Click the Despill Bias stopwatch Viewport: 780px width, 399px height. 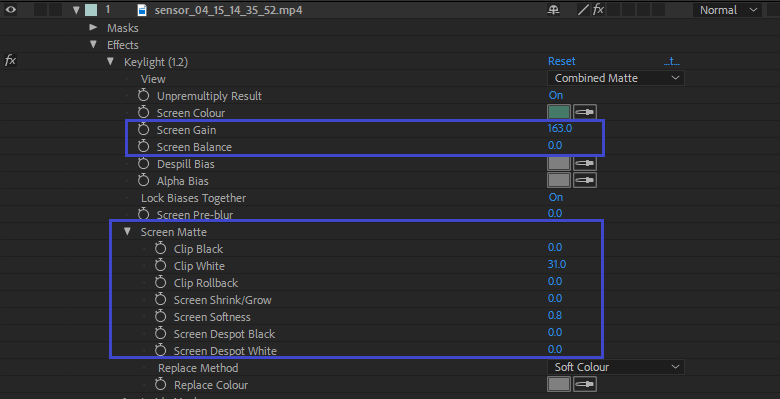(x=144, y=164)
